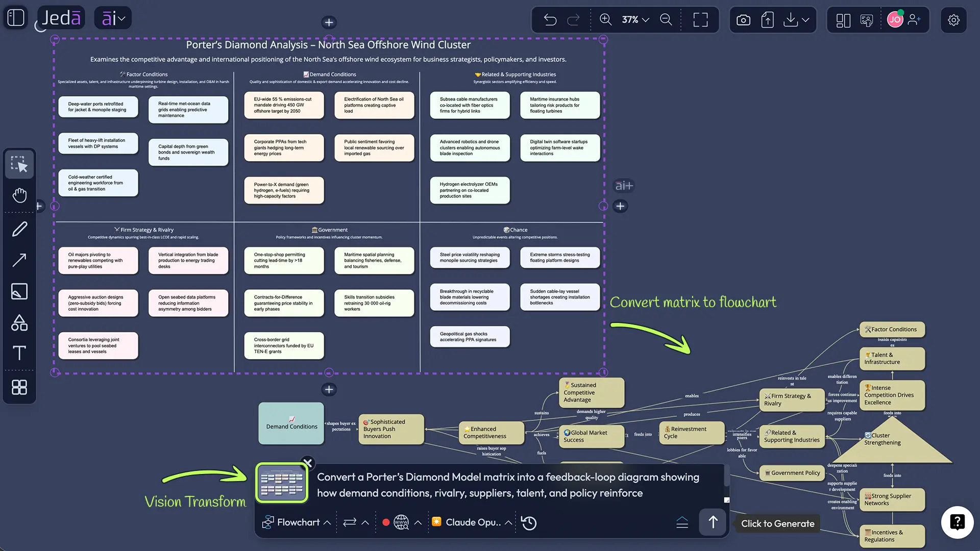This screenshot has height=551, width=980.
Task: Open the settings gear
Action: (x=953, y=20)
